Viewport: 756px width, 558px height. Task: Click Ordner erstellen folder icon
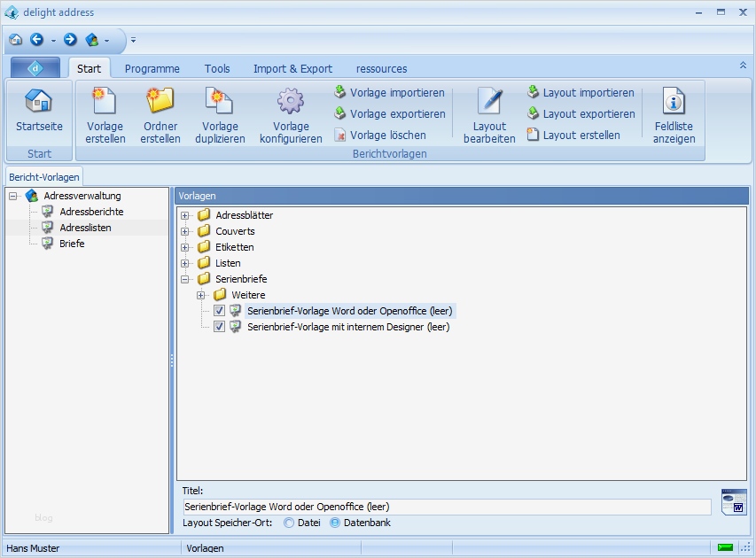[160, 102]
